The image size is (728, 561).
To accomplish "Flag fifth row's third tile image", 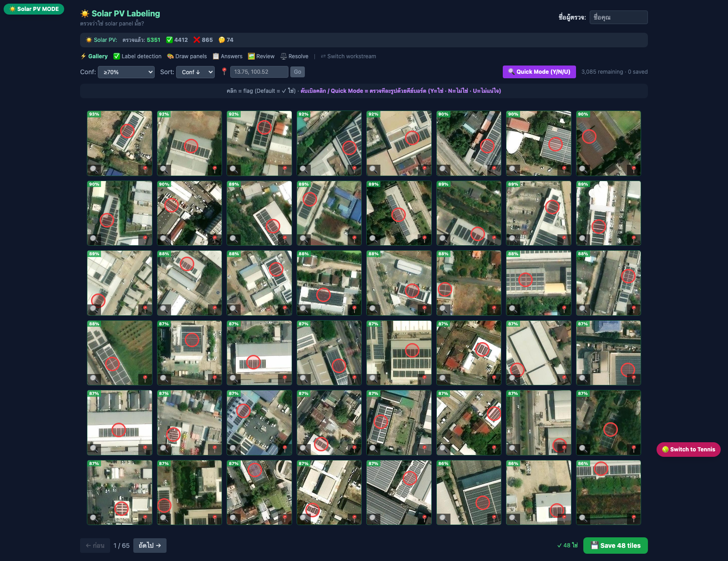I will coord(259,423).
